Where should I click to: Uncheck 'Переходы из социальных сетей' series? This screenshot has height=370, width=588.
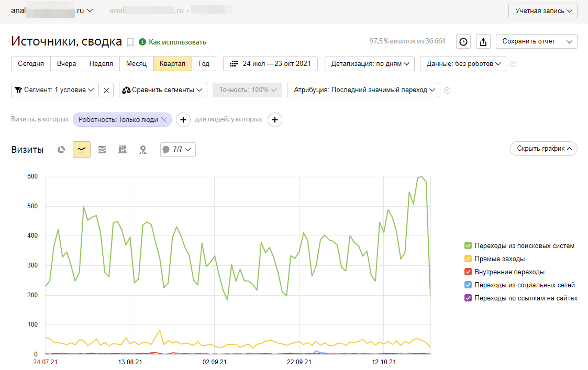pyautogui.click(x=468, y=285)
